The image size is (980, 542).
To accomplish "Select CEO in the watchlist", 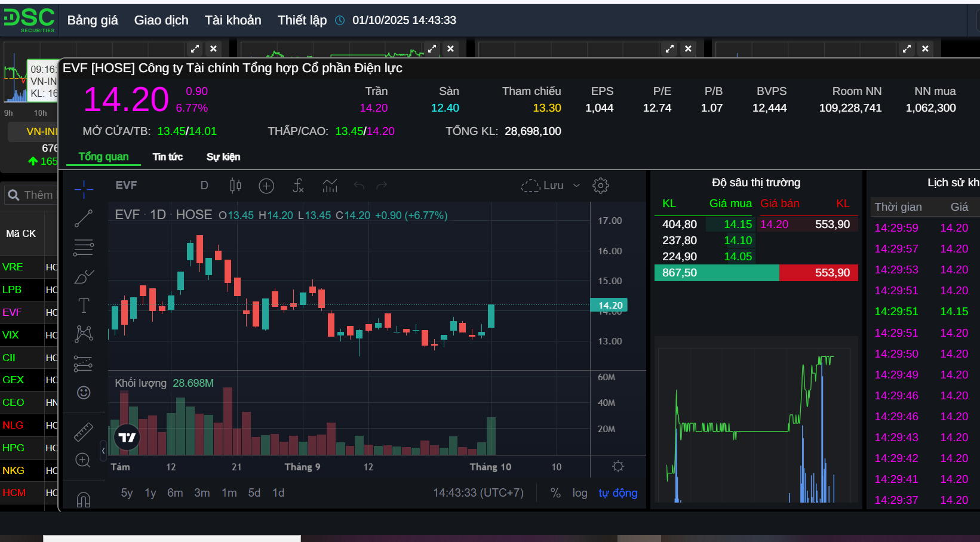I will coord(13,403).
